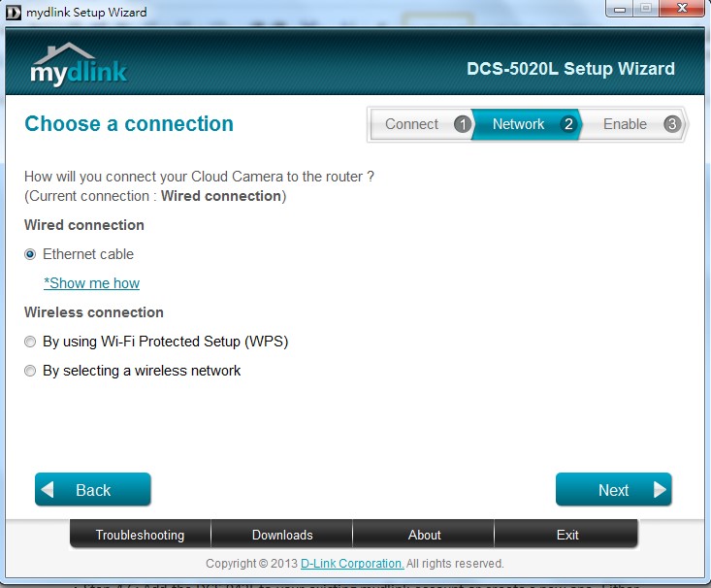Exit the setup wizard via Exit button
Screen dimensions: 711x588
(x=566, y=535)
